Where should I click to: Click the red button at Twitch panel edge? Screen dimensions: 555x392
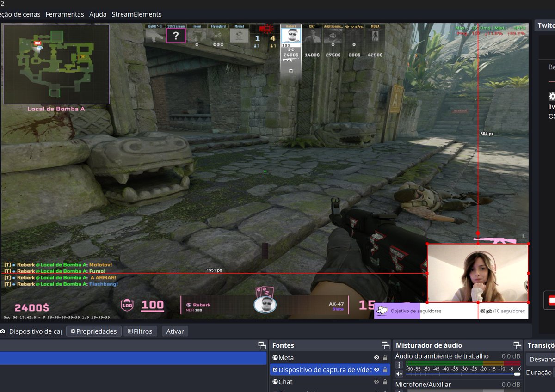[x=549, y=300]
